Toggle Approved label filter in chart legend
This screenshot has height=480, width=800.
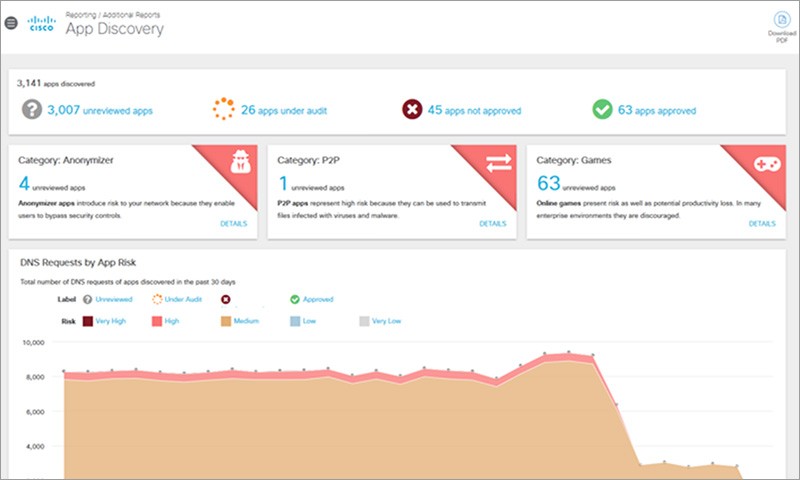coord(311,299)
